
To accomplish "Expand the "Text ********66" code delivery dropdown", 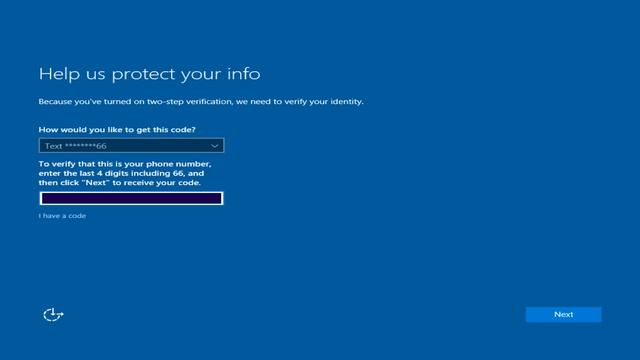I will click(131, 146).
